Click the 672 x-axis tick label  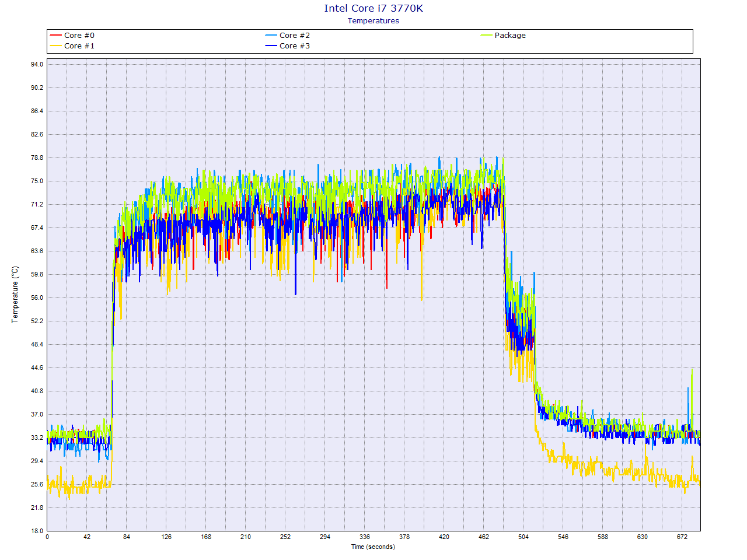tap(682, 537)
